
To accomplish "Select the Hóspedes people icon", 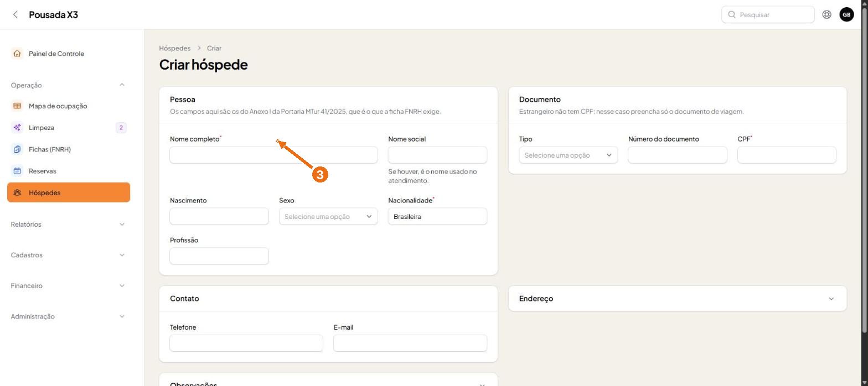I will click(x=17, y=193).
